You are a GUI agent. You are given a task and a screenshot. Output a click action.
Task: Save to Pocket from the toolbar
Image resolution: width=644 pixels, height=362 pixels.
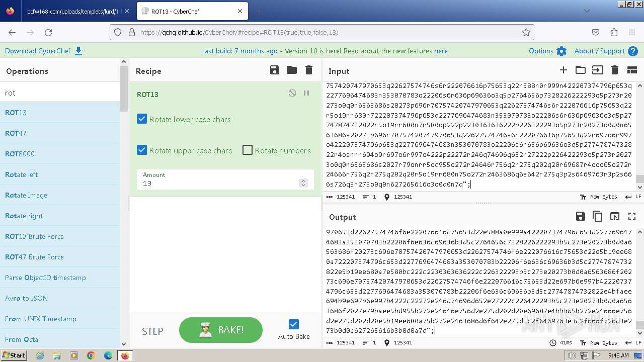[x=596, y=32]
